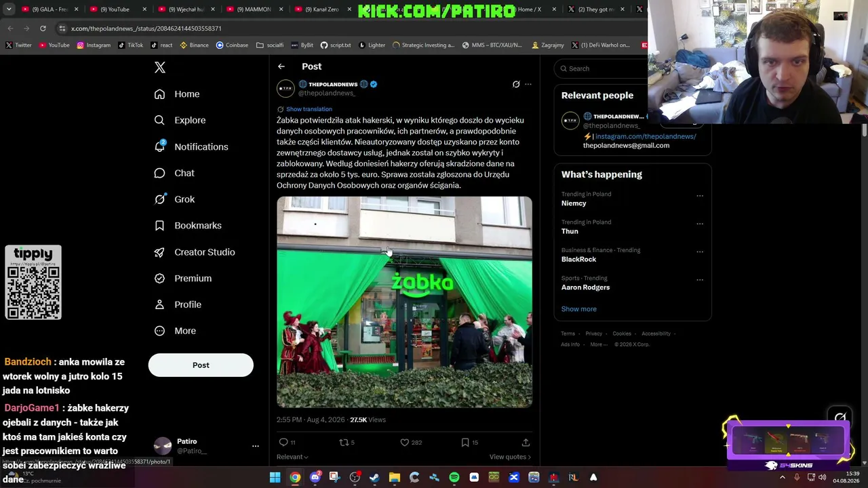Open the post's three-dot more menu
The width and height of the screenshot is (868, 488).
click(x=528, y=85)
